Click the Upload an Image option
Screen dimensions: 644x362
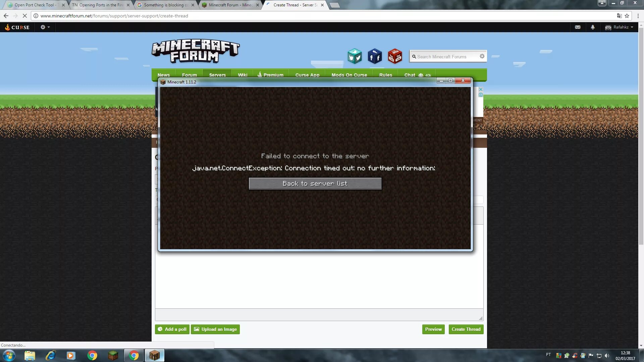[x=215, y=329]
